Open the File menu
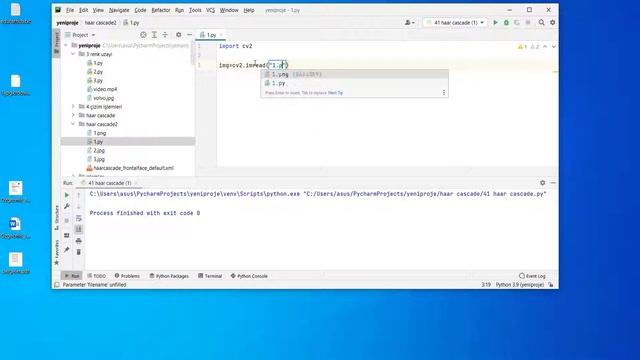The image size is (640, 360). coord(70,10)
